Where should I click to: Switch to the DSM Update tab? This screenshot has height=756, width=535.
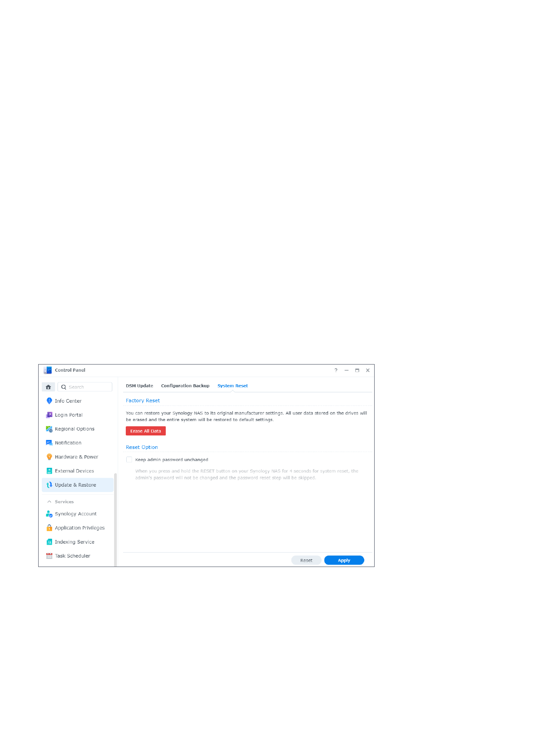coord(139,386)
